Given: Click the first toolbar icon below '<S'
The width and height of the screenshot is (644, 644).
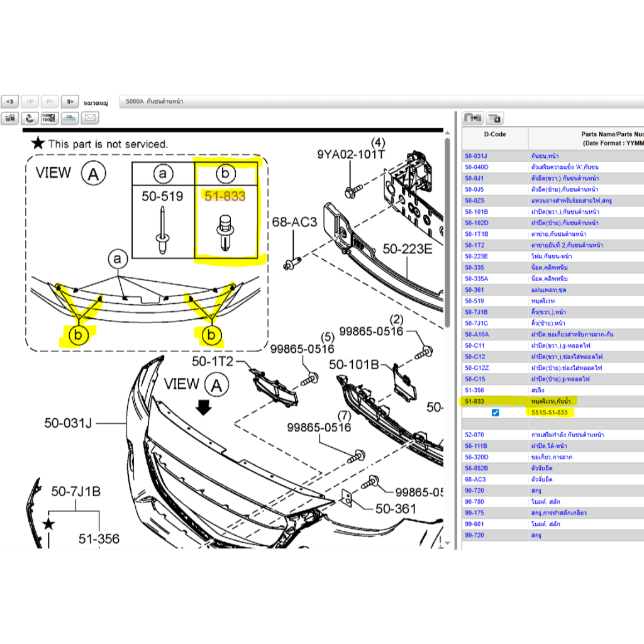Looking at the screenshot, I should click(x=10, y=118).
